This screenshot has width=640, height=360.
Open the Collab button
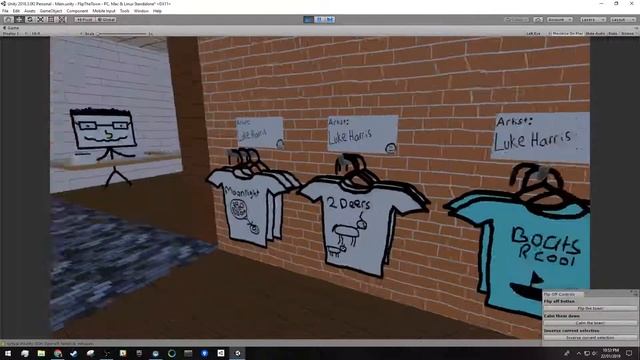coord(517,20)
